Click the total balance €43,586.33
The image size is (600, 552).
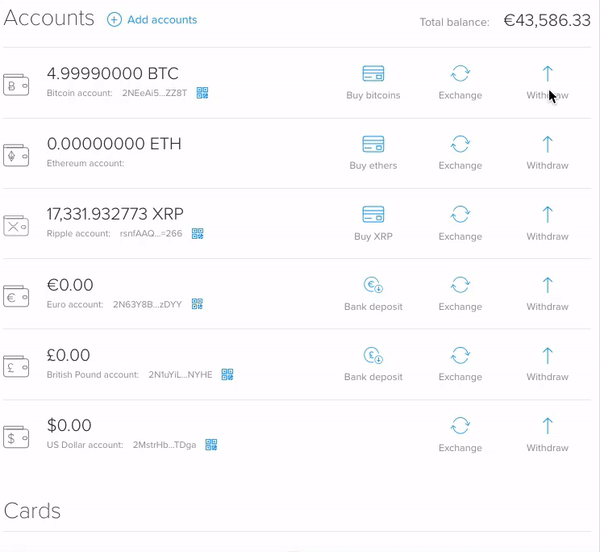[x=547, y=20]
